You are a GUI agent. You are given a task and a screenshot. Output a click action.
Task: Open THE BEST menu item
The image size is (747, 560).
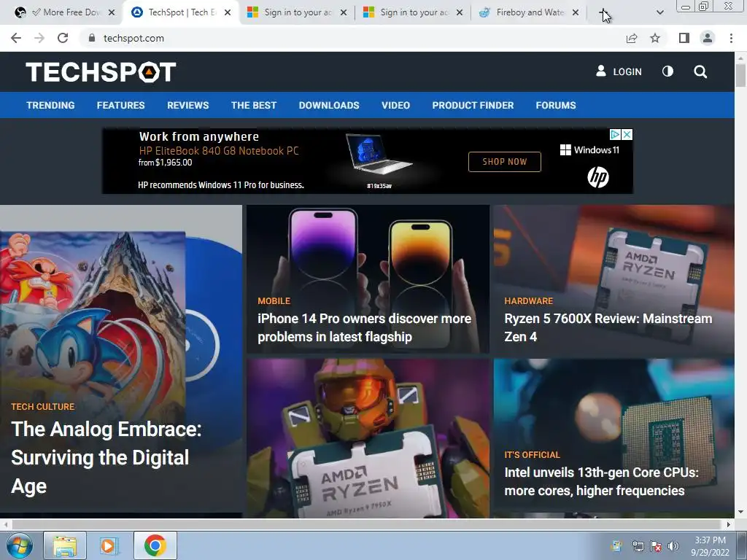pyautogui.click(x=254, y=105)
